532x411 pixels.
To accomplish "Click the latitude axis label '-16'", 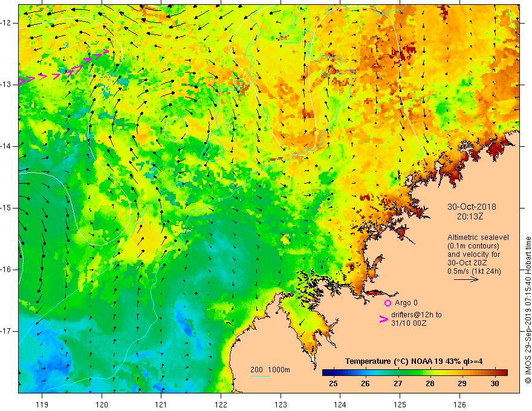I will (5, 270).
